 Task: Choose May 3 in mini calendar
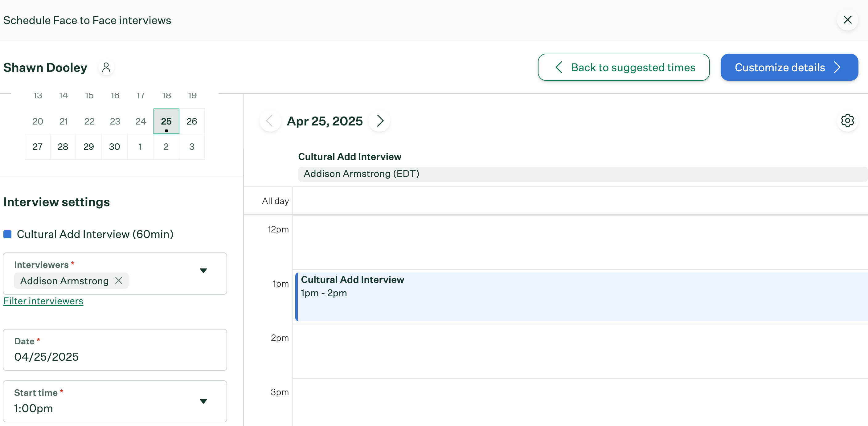tap(192, 147)
